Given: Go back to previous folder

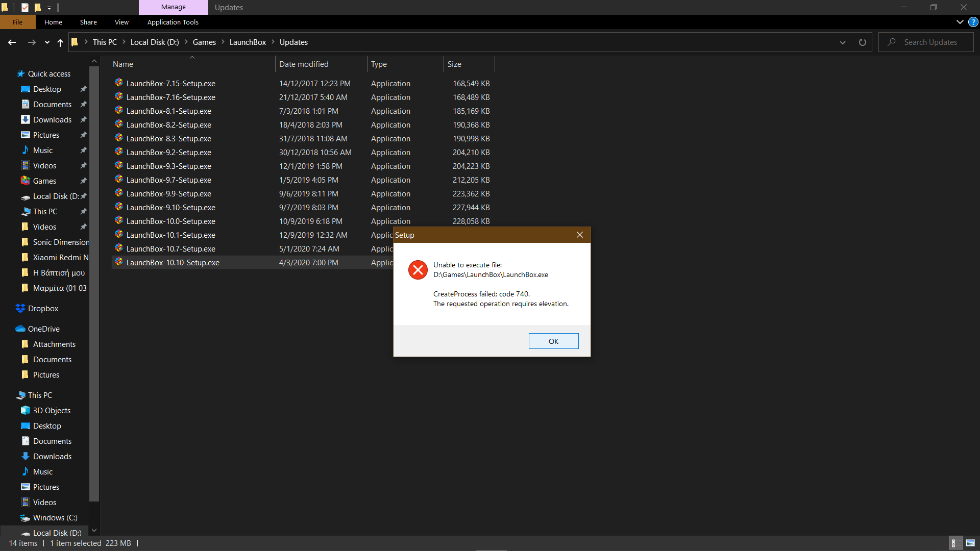Looking at the screenshot, I should coord(12,42).
